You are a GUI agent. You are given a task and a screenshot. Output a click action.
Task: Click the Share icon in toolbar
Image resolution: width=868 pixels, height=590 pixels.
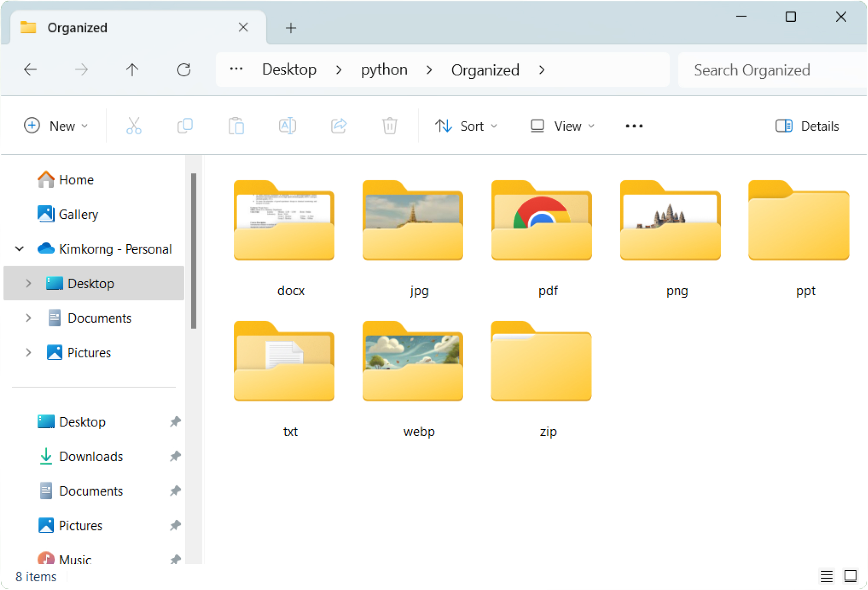338,126
